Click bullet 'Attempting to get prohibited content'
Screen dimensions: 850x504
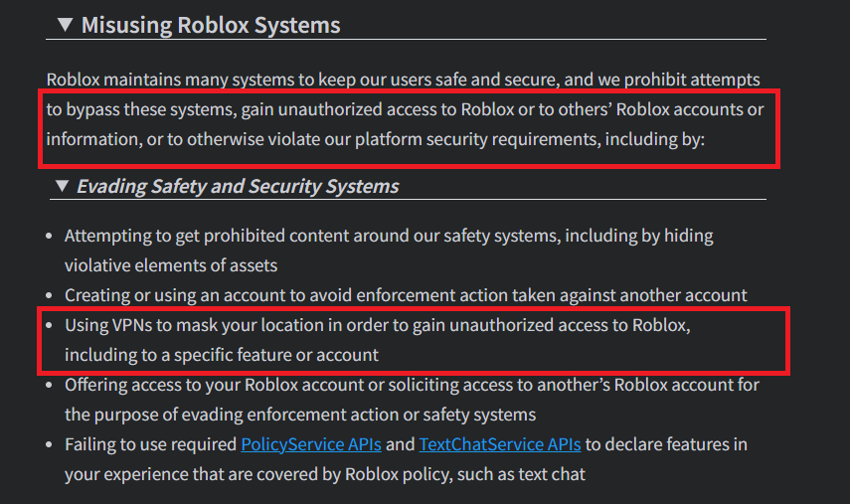[389, 251]
